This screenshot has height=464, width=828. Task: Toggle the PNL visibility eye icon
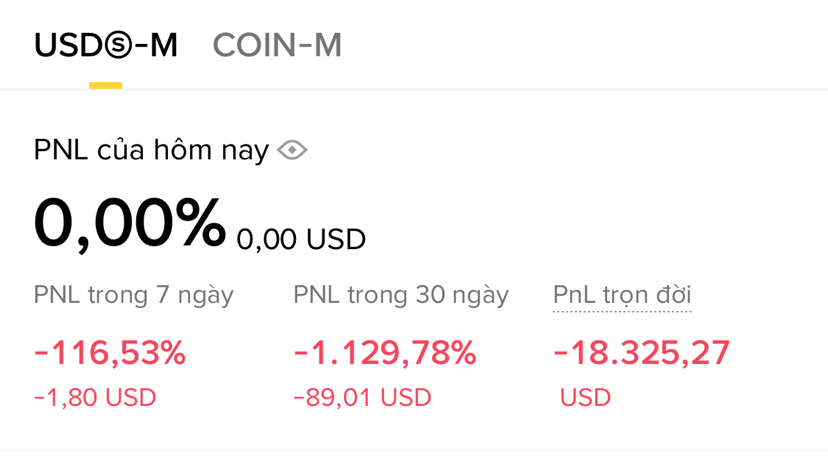click(x=292, y=150)
